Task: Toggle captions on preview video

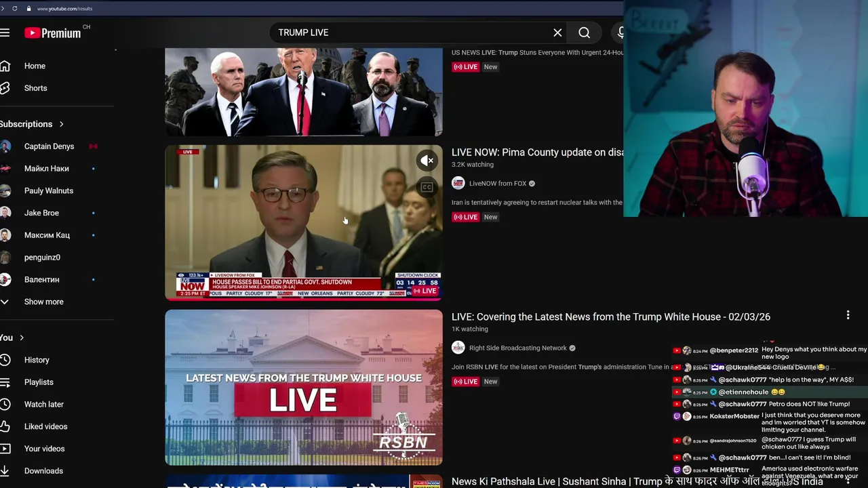Action: coord(427,187)
